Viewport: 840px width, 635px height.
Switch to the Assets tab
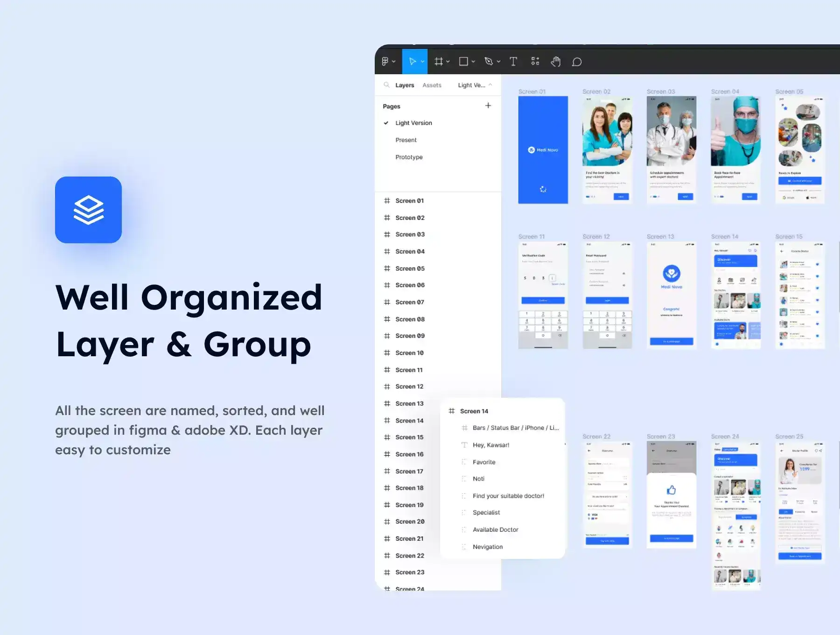(432, 85)
